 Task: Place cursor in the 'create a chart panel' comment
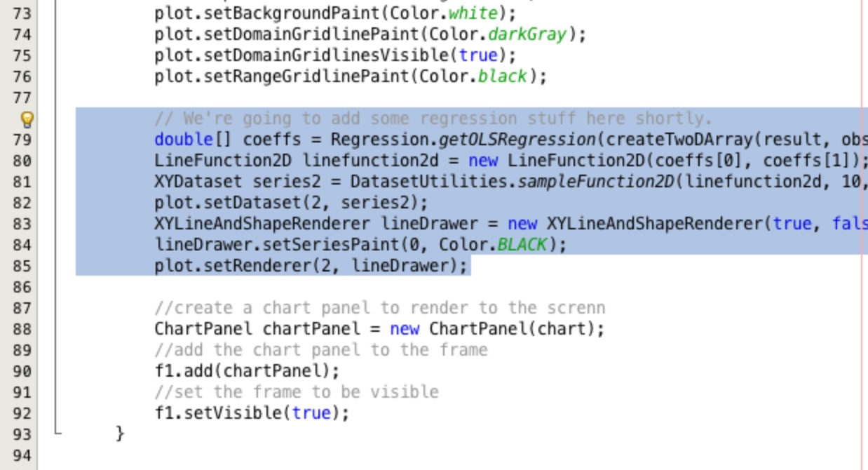[x=379, y=308]
